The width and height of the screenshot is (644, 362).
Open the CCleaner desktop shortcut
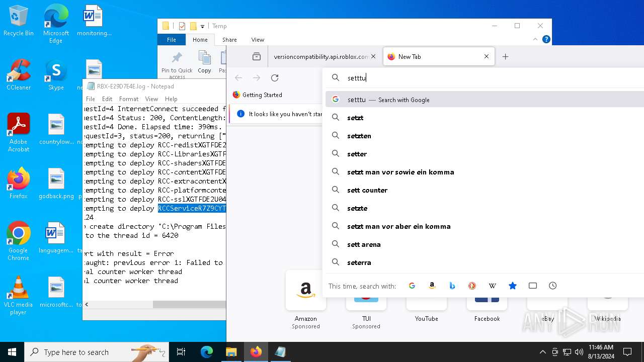click(19, 74)
